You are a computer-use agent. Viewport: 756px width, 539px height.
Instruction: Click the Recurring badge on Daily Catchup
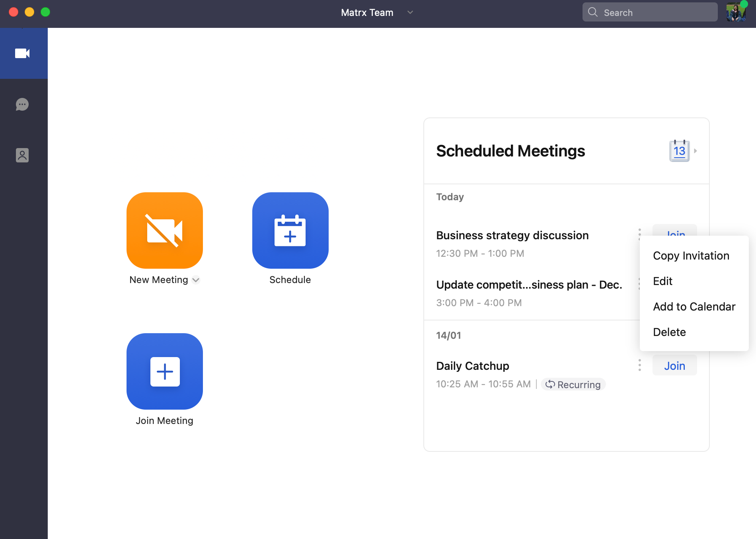click(573, 385)
